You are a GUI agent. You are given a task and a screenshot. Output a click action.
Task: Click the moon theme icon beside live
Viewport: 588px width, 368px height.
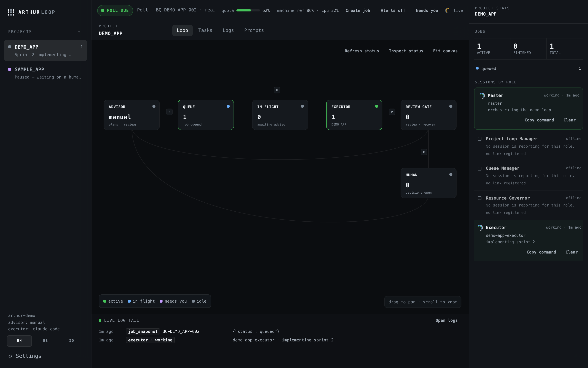pyautogui.click(x=447, y=10)
